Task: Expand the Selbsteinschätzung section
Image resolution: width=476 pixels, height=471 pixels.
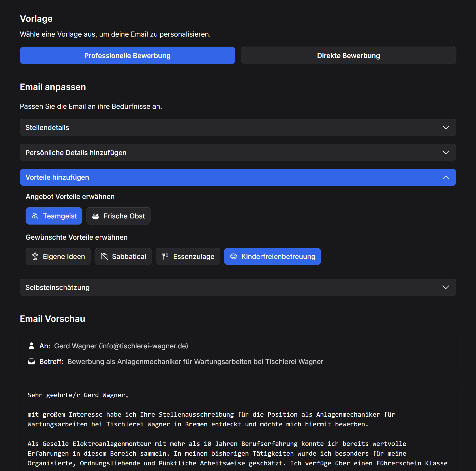Action: pyautogui.click(x=238, y=287)
